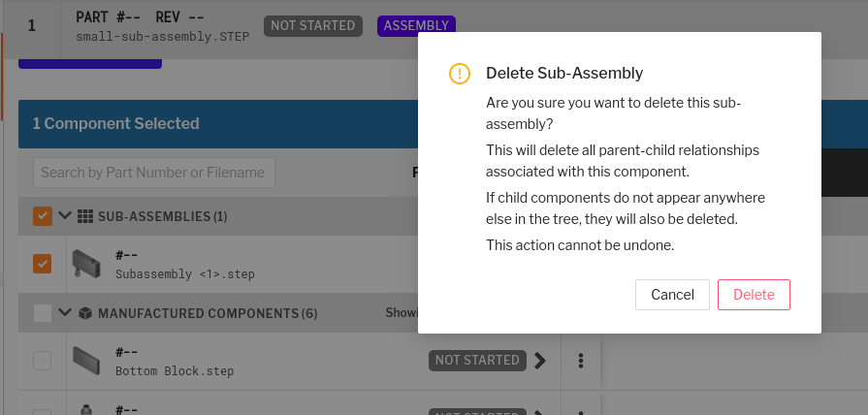This screenshot has height=415, width=868.
Task: Tick the Bottom Block.step checkbox
Action: click(43, 361)
